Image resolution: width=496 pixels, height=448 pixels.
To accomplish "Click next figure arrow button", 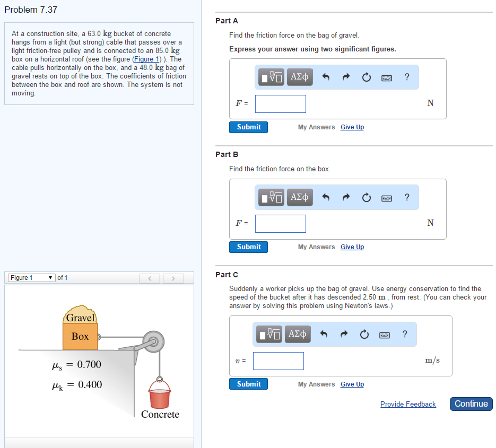I will point(173,278).
